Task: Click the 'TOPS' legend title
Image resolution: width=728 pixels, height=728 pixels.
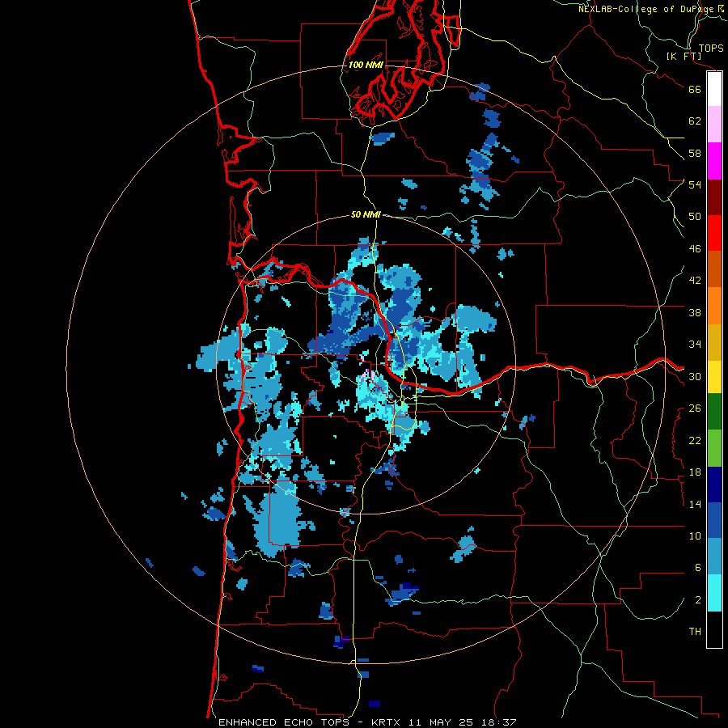Action: click(x=711, y=48)
